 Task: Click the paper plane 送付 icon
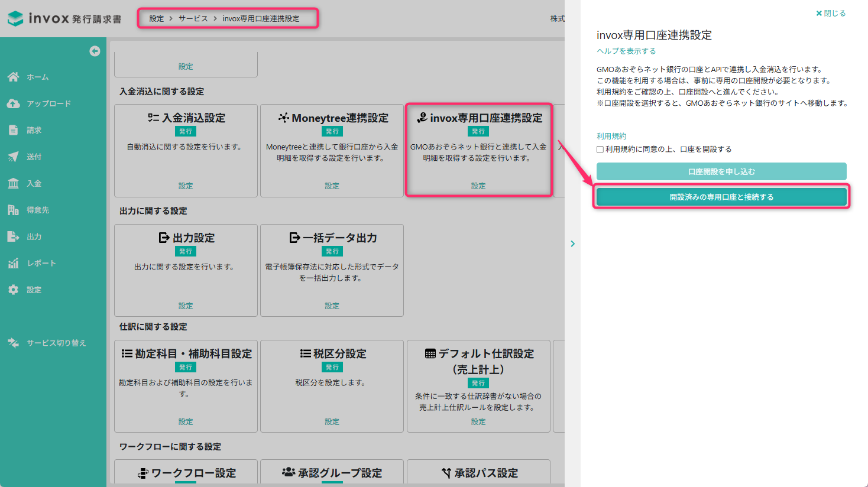coord(13,157)
